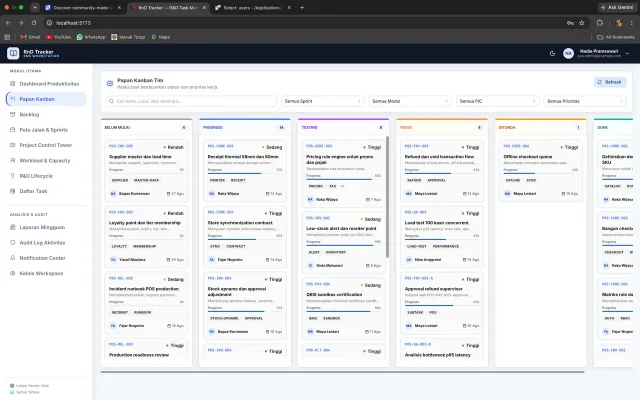The width and height of the screenshot is (640, 400).
Task: Open Notification Center bell icon item
Action: click(x=12, y=258)
